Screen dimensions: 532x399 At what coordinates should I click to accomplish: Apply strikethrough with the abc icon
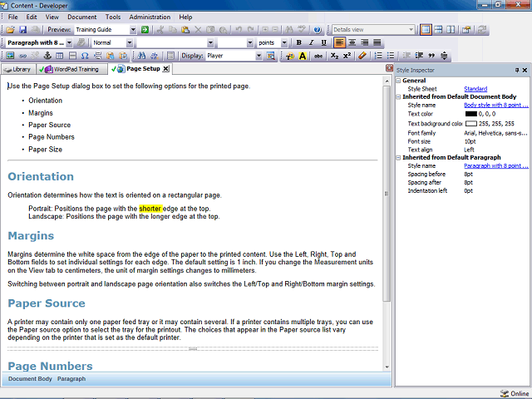(x=318, y=56)
